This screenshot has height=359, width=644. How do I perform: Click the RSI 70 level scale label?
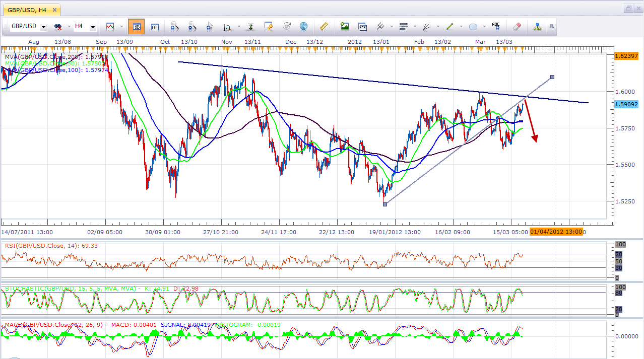(x=619, y=255)
